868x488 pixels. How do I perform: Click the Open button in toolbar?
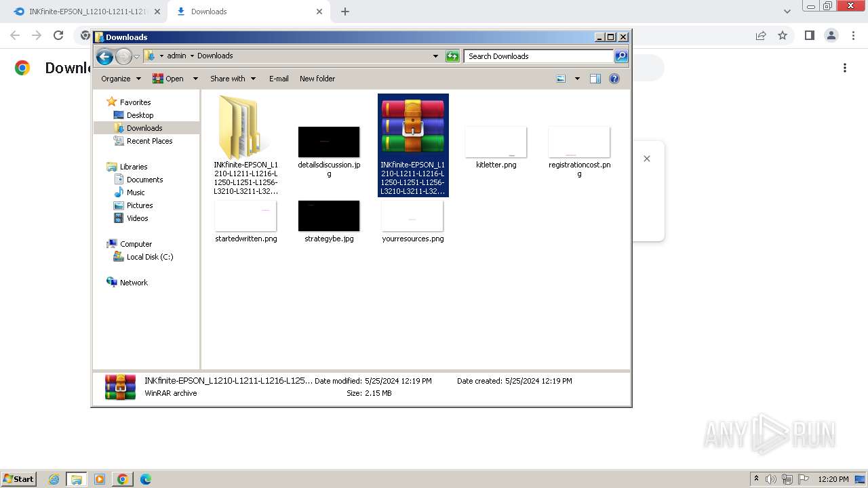(x=168, y=79)
